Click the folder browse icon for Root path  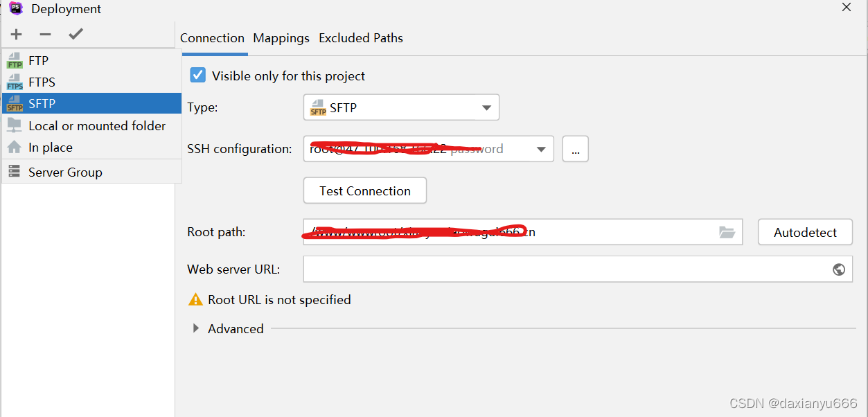click(727, 232)
